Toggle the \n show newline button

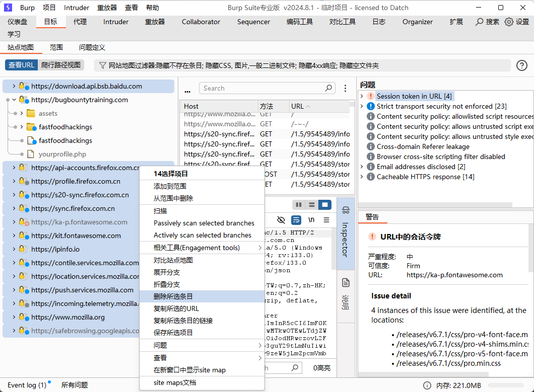pos(311,220)
